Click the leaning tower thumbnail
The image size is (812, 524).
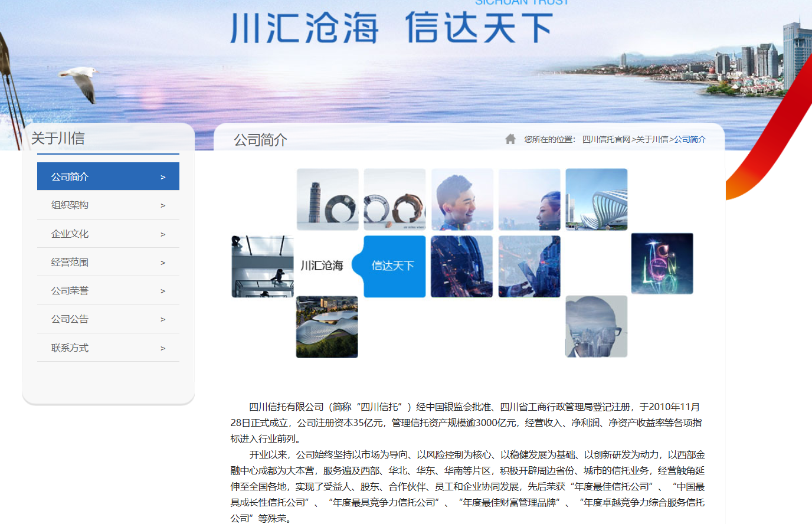[328, 199]
